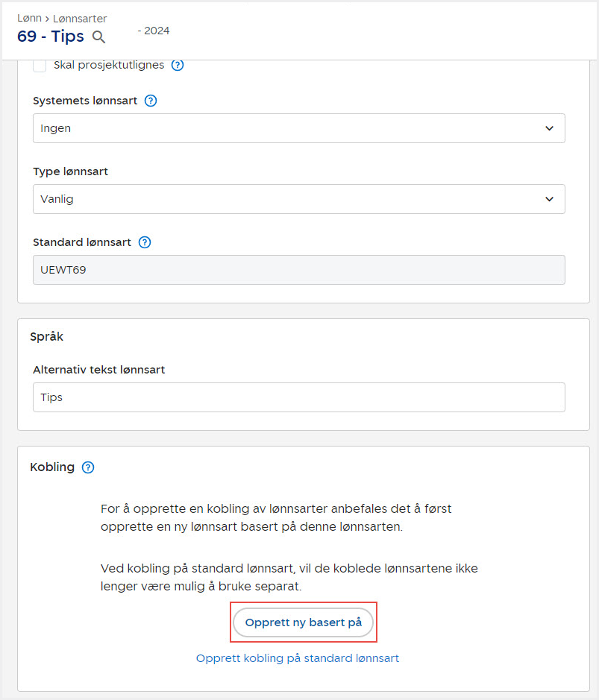
Task: Select the 69 - Tips page title
Action: click(x=51, y=37)
